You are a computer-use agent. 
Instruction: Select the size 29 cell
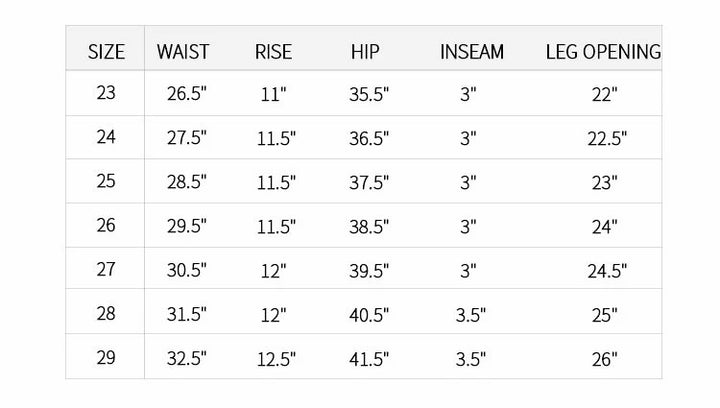106,357
